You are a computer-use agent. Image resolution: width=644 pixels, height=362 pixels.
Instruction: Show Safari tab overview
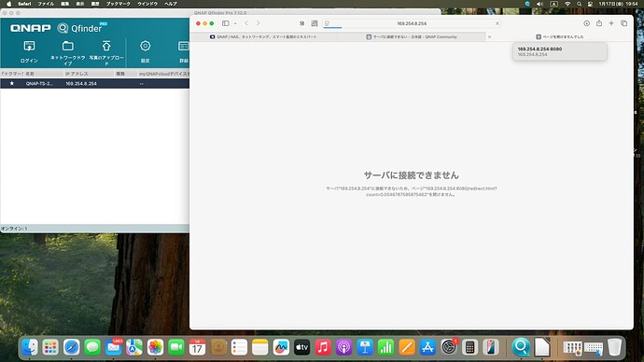pos(623,23)
